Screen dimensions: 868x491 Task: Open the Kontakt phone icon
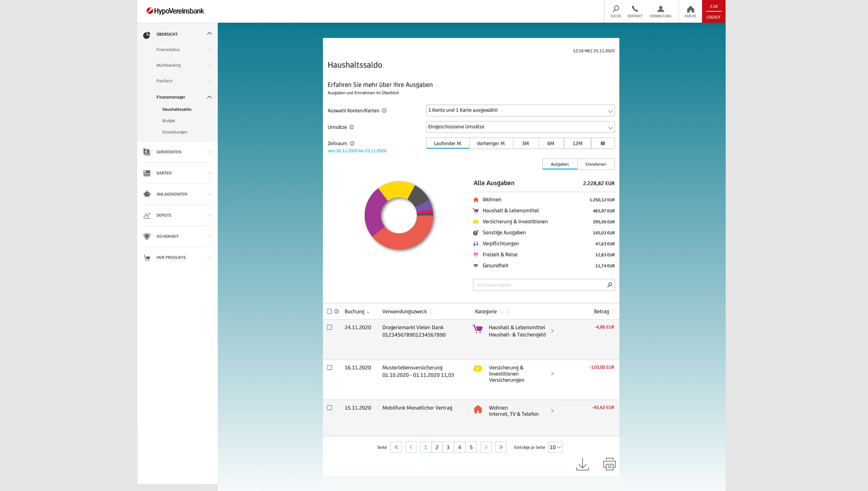pos(635,9)
